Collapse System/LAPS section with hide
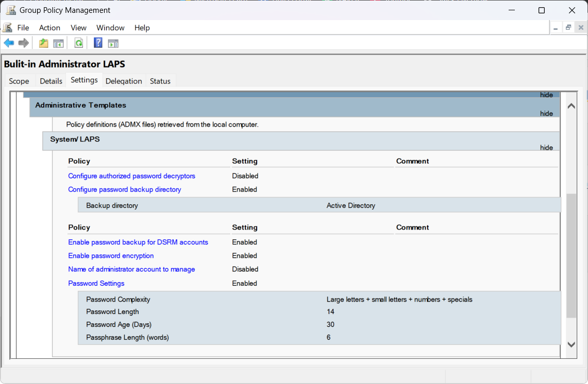 click(x=546, y=148)
